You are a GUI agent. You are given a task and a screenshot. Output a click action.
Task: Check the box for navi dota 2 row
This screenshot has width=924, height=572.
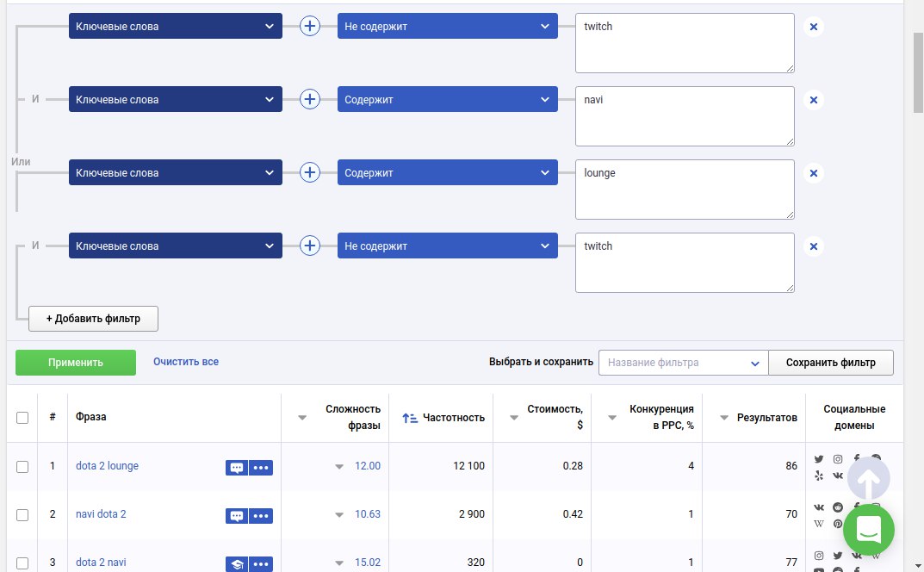[22, 515]
